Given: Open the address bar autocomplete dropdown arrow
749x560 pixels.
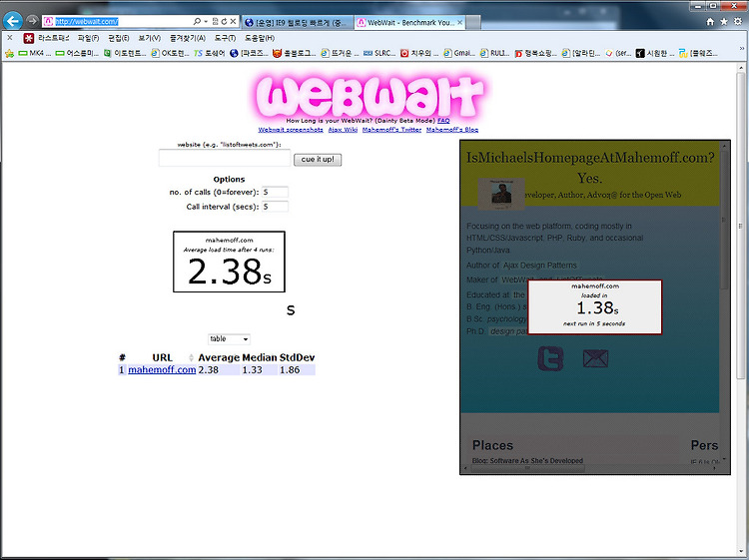Looking at the screenshot, I should point(206,22).
